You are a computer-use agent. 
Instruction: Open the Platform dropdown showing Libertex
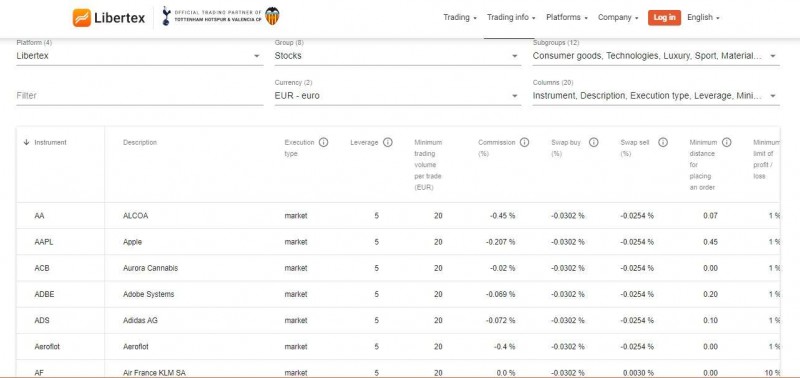tap(140, 56)
